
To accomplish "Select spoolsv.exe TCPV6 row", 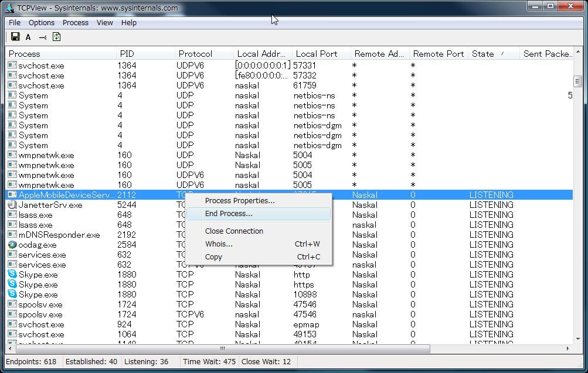I will click(289, 314).
